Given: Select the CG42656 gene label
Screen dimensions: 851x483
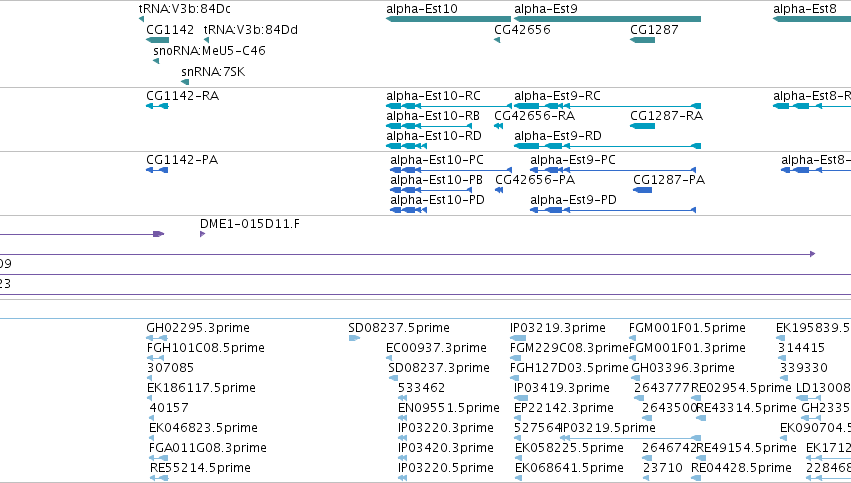Looking at the screenshot, I should click(x=522, y=30).
